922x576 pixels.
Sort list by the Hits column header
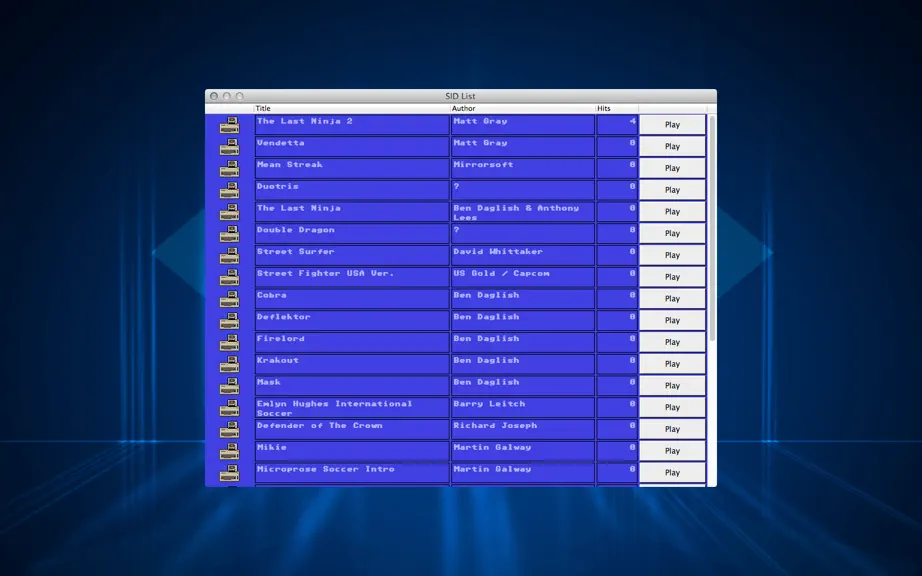(617, 108)
